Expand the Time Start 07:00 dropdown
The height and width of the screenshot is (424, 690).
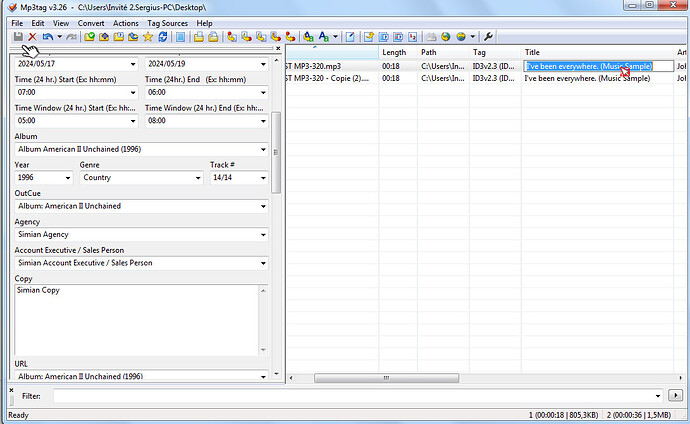click(133, 92)
